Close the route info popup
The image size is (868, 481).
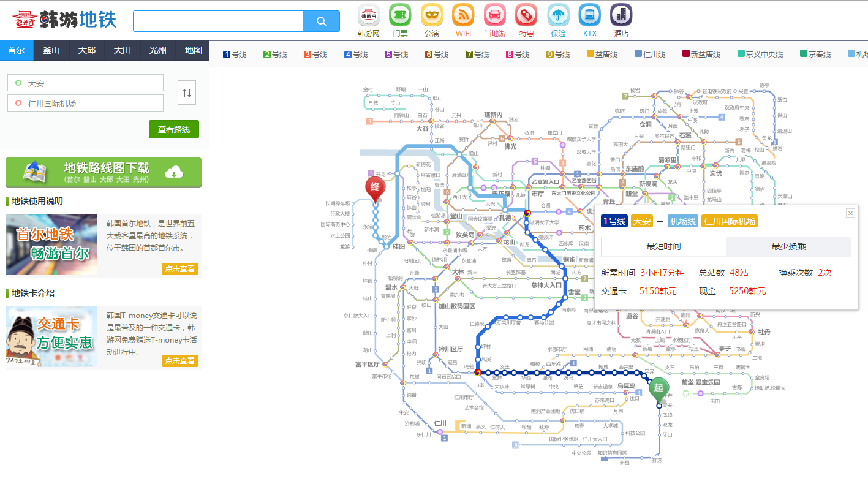coord(850,213)
